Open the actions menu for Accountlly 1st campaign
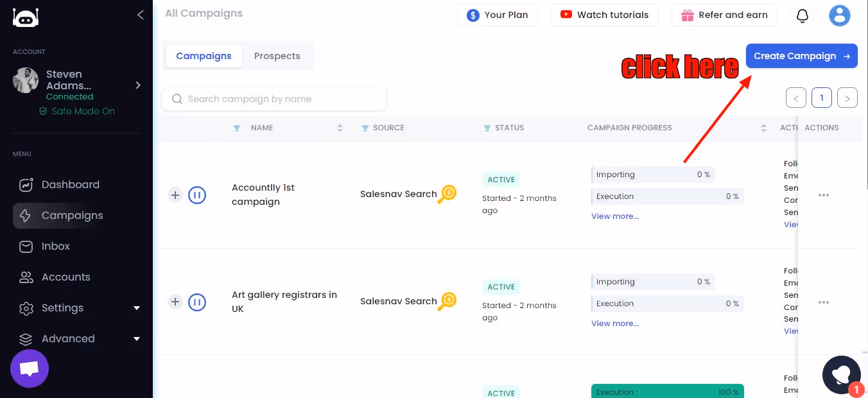868x398 pixels. click(x=824, y=195)
